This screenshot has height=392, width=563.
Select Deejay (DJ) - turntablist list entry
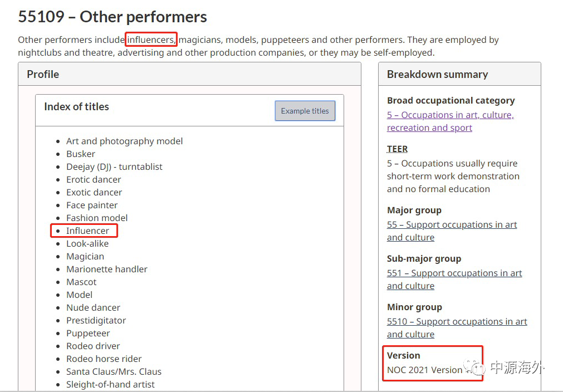[114, 166]
